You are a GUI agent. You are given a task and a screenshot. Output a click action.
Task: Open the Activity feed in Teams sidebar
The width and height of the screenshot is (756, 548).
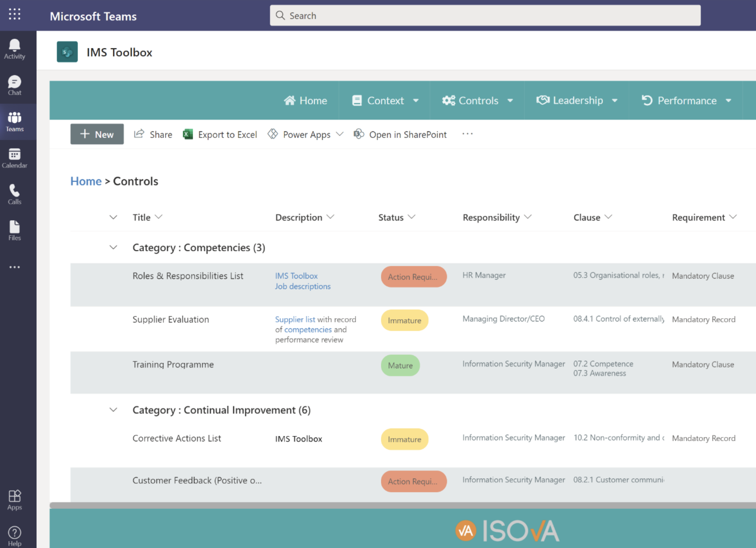click(x=14, y=48)
